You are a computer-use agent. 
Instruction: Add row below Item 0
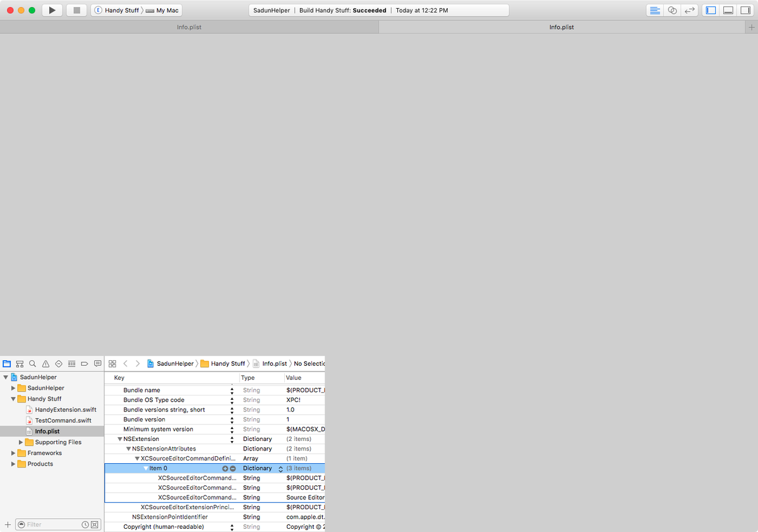[225, 468]
